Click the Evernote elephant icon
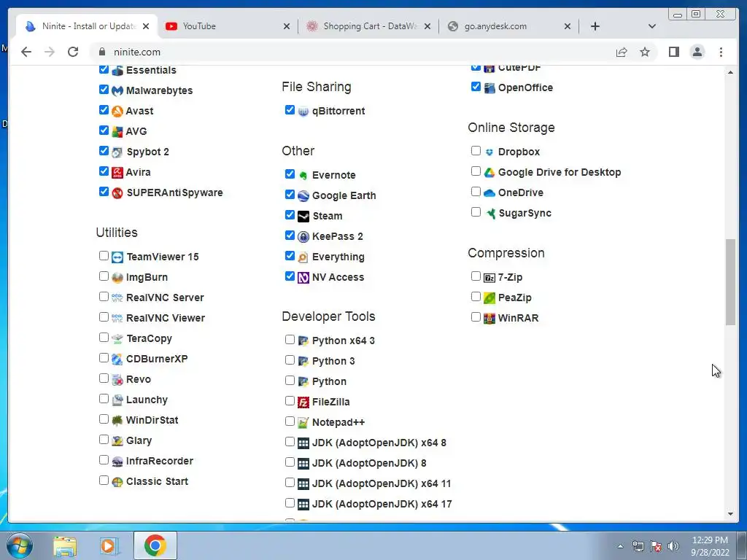 point(303,176)
